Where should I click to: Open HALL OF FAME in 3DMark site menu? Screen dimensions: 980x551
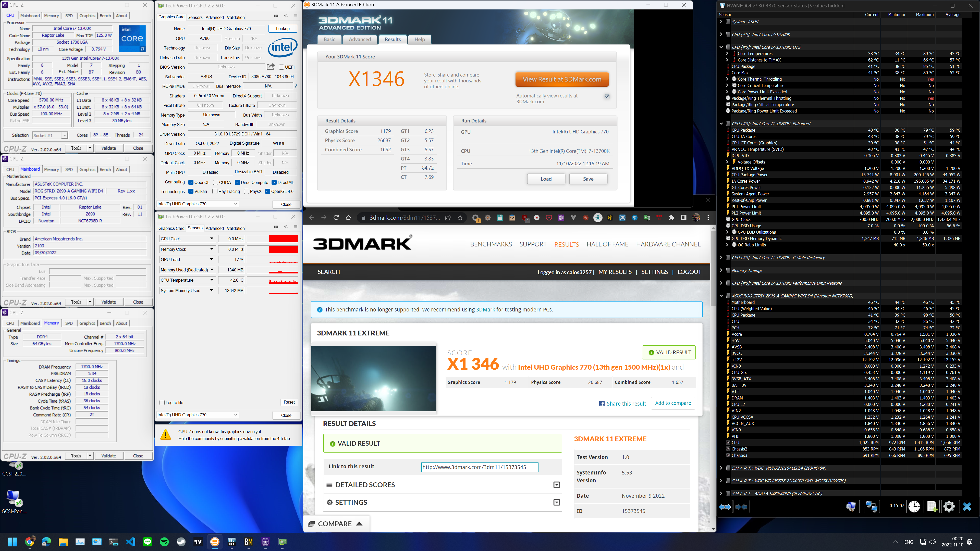click(607, 244)
